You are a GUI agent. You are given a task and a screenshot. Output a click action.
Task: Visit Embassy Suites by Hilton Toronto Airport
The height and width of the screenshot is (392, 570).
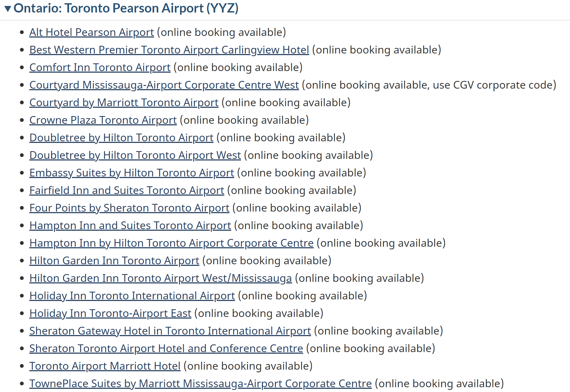[132, 173]
